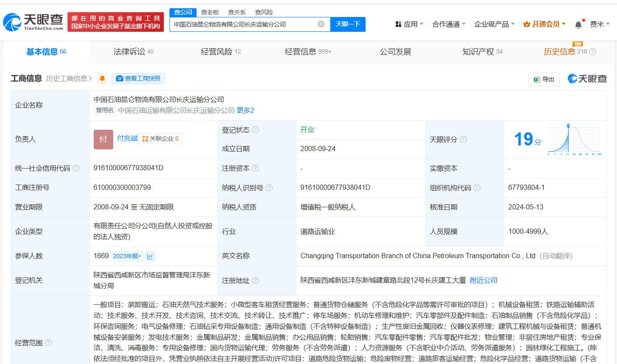Open the 参保人数 trend chart icon

pyautogui.click(x=150, y=256)
